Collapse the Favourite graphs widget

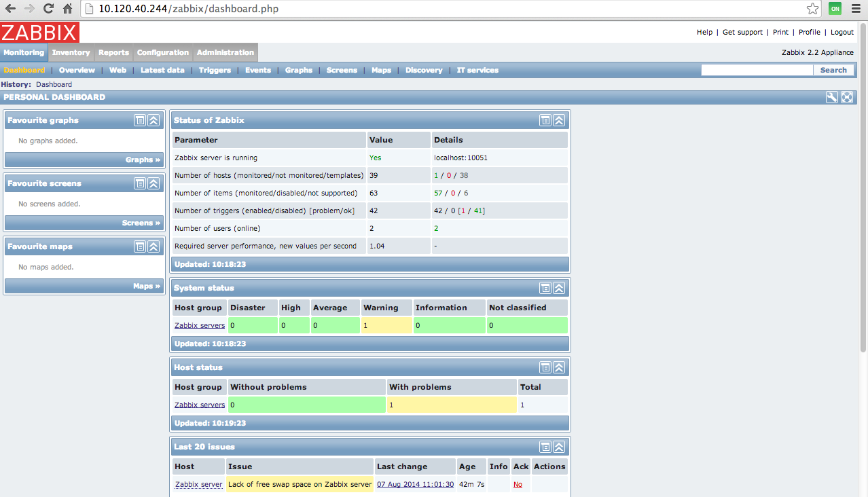point(153,120)
